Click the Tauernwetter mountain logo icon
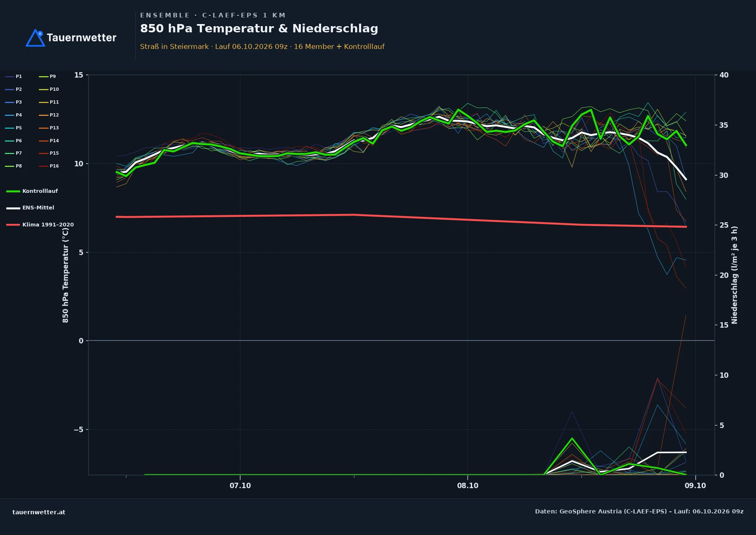The image size is (756, 535). pos(35,38)
